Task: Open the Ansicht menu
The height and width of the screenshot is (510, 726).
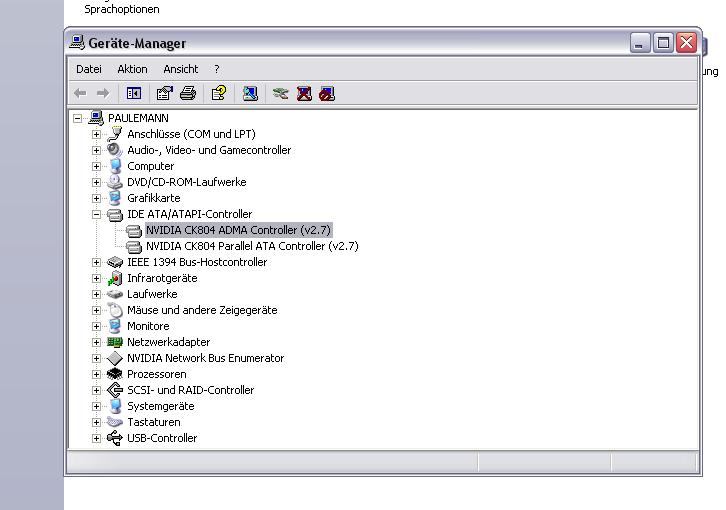Action: [x=181, y=69]
